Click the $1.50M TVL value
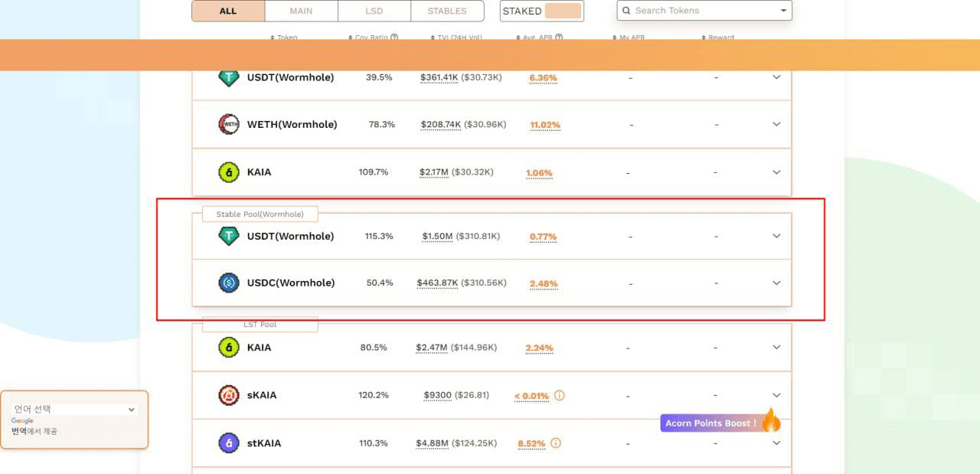This screenshot has width=980, height=474. coord(437,236)
